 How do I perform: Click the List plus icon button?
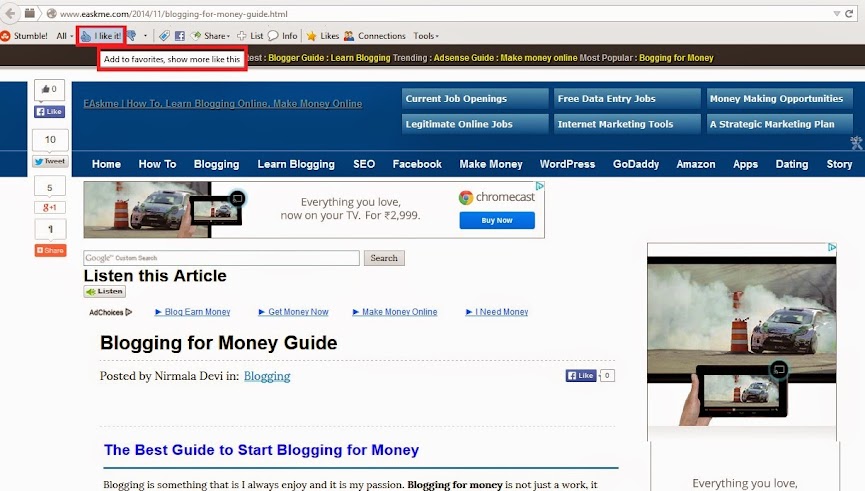(250, 36)
